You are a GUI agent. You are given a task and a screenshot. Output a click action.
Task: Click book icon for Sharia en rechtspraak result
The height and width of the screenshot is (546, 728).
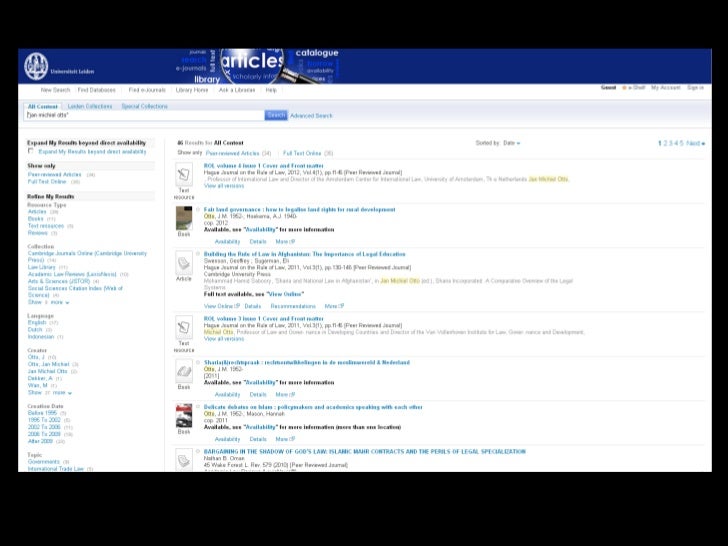pos(184,371)
